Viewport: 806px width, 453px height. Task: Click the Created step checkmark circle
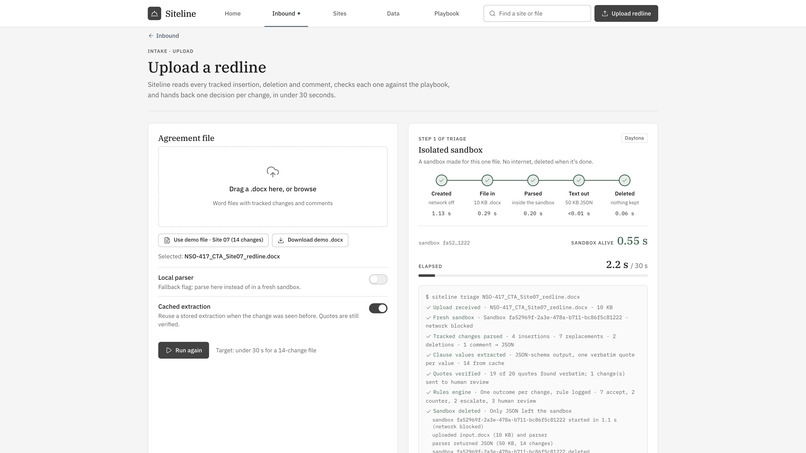point(441,180)
